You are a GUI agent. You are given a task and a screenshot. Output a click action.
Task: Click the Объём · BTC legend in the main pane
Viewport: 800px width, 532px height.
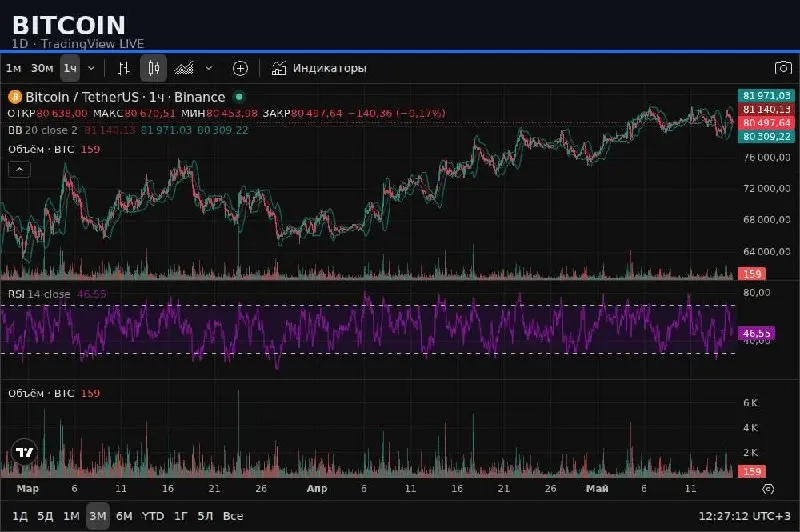point(41,149)
